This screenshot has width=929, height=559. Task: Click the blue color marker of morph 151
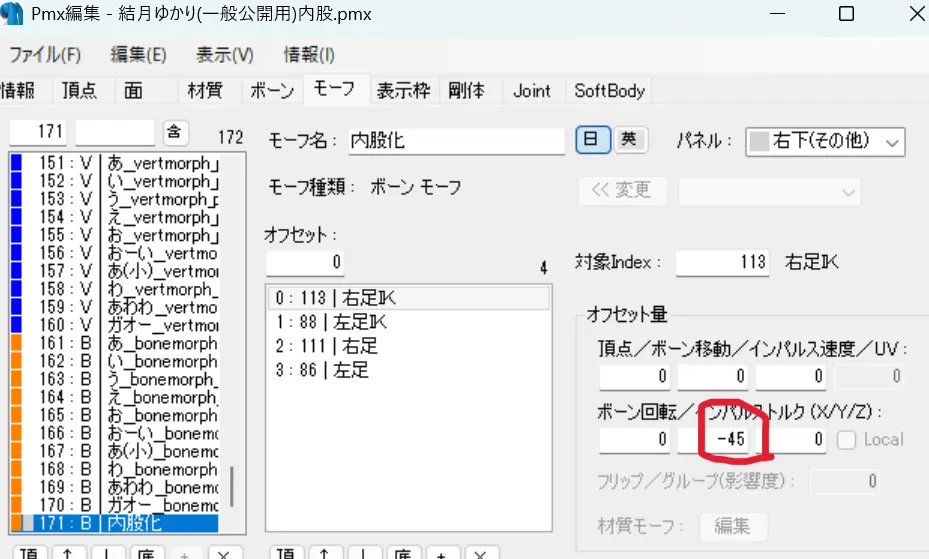(x=16, y=163)
